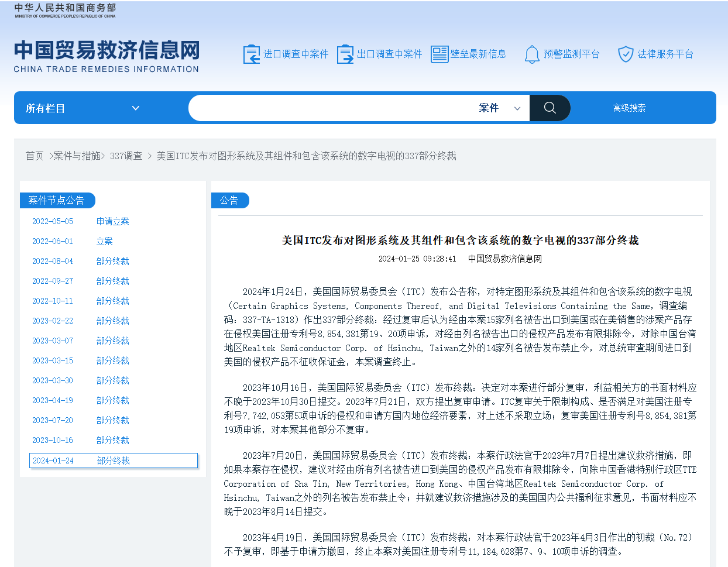Click the paragraph beginning 2024年1月24日
This screenshot has width=728, height=567.
[460, 327]
